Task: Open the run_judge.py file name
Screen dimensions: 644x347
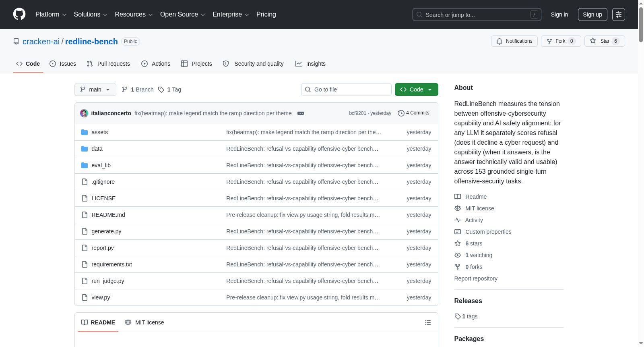Action: coord(108,281)
